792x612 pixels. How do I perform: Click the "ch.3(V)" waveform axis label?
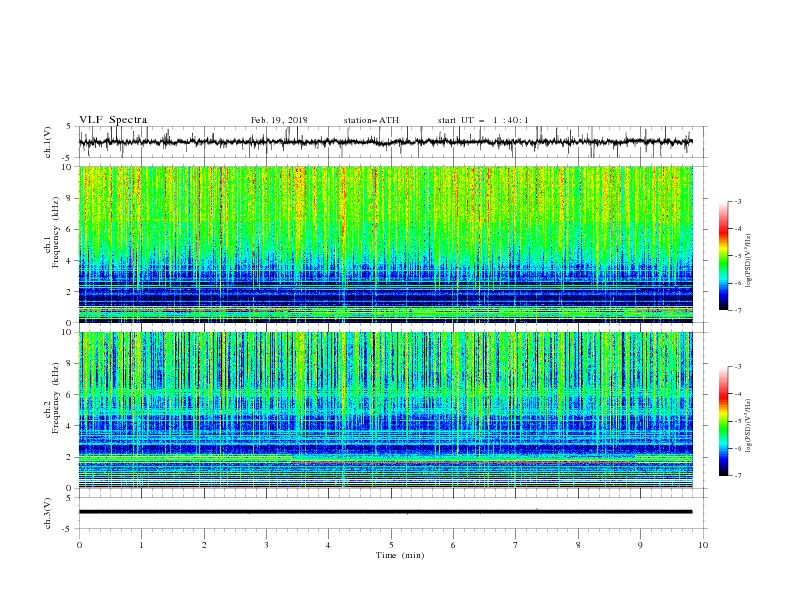pos(48,513)
